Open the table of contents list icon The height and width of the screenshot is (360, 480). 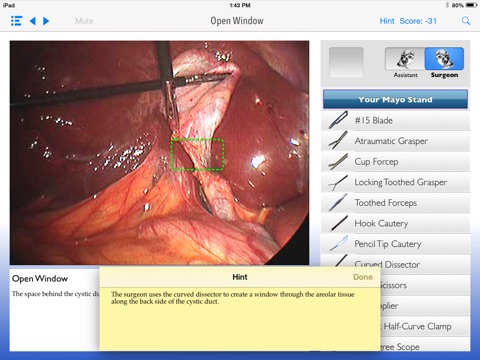tap(16, 21)
